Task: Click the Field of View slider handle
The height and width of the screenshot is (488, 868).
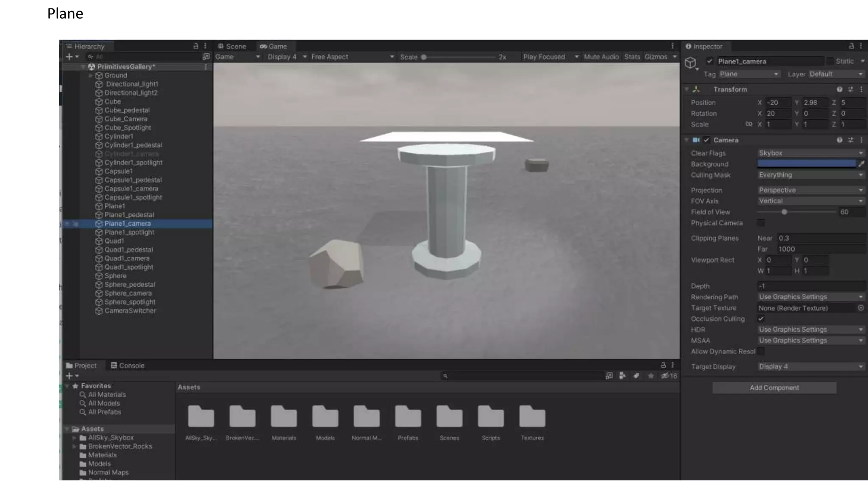Action: 784,212
